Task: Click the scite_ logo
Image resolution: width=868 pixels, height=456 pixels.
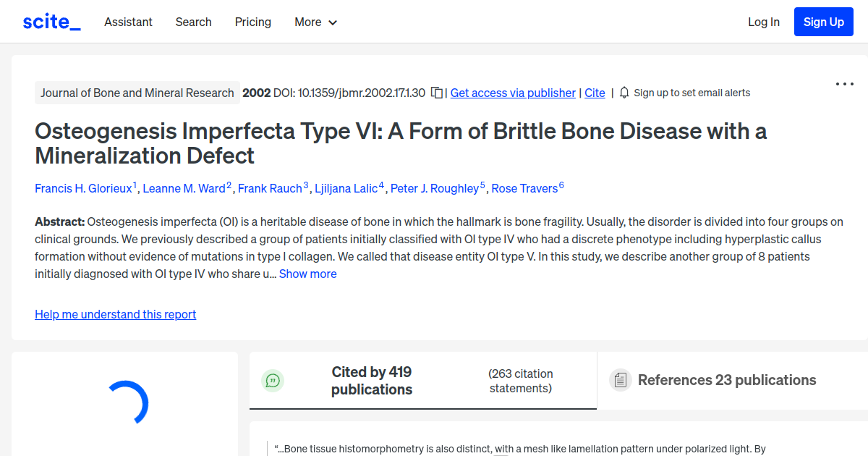Action: (x=51, y=21)
